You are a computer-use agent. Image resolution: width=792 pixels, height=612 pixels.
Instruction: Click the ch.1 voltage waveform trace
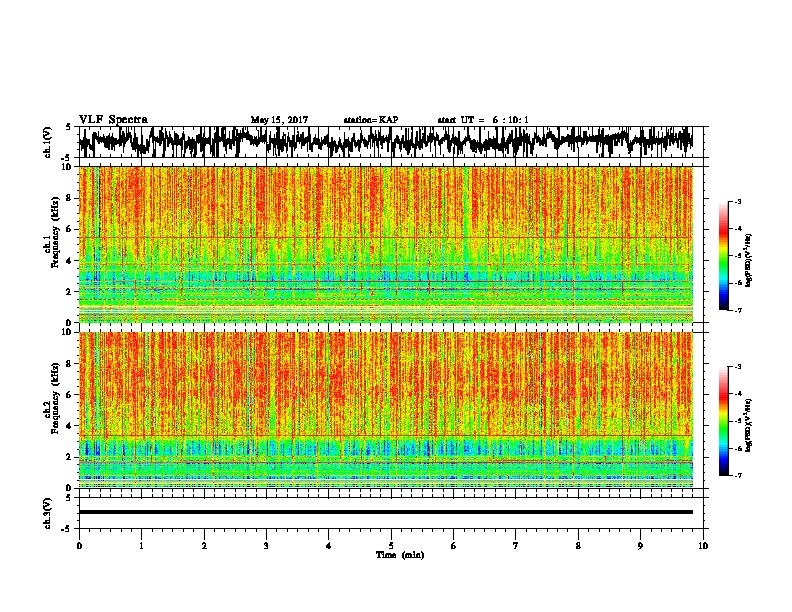pyautogui.click(x=386, y=142)
